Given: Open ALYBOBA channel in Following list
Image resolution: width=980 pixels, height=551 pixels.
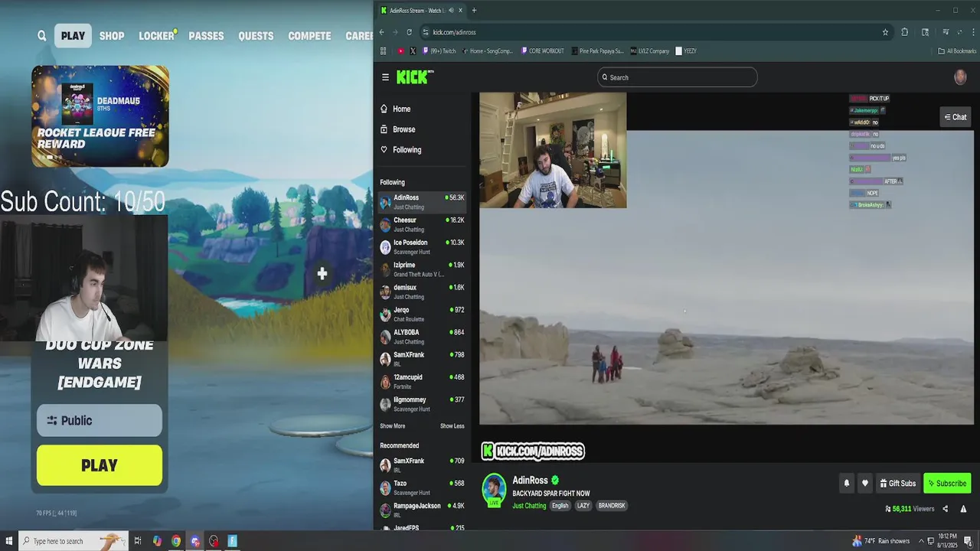Looking at the screenshot, I should [x=423, y=337].
